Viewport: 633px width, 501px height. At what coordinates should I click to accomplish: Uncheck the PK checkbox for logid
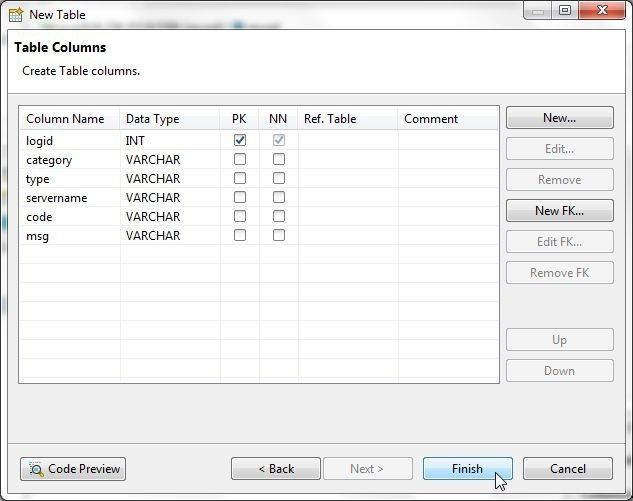[x=240, y=140]
